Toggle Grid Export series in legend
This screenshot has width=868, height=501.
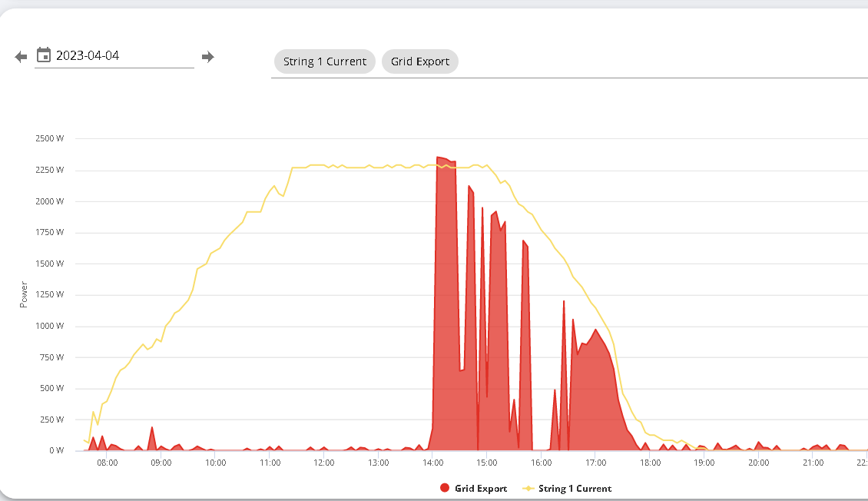click(473, 488)
